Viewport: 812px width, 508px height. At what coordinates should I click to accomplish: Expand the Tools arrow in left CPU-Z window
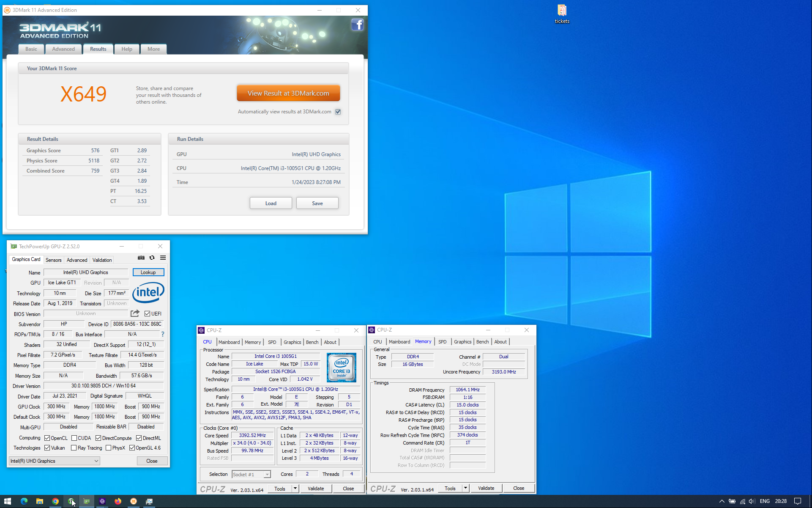295,489
